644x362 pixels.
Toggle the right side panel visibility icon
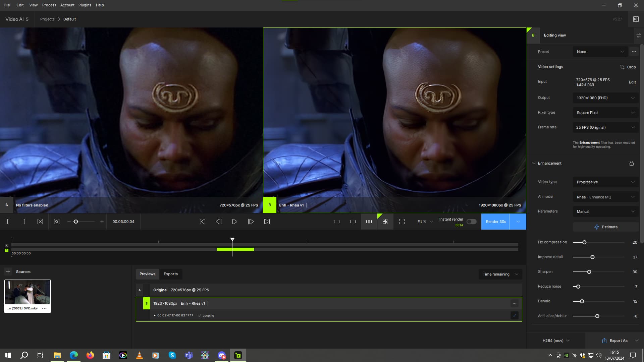pyautogui.click(x=636, y=19)
